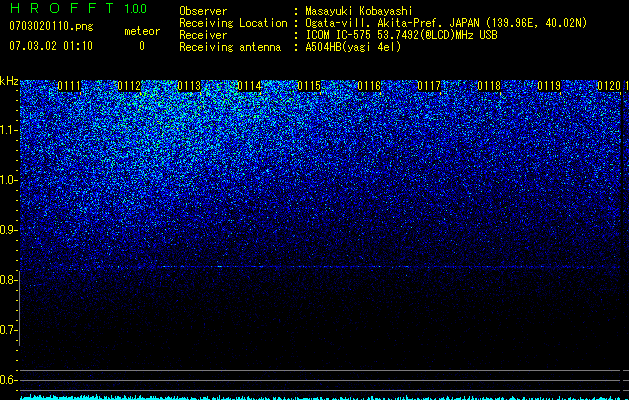Screen dimensions: 629x400
Task: Click the 0.6 kHz axis label
Action: [8, 380]
